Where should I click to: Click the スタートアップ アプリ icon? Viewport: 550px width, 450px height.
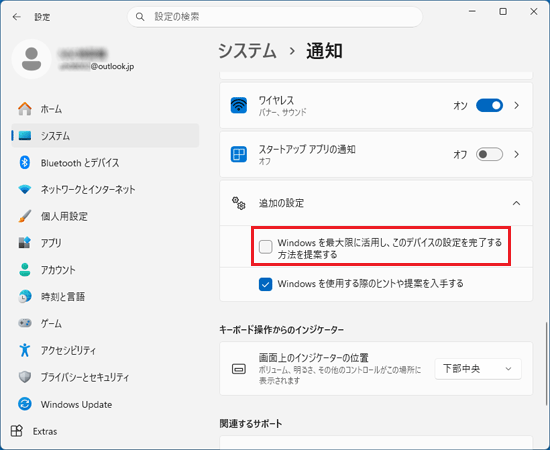[239, 154]
